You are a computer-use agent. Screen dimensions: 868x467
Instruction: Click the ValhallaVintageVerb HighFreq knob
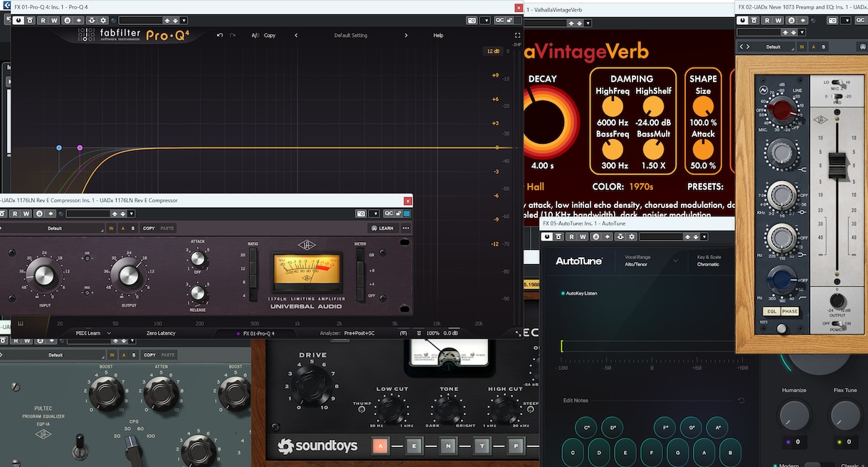click(x=612, y=107)
